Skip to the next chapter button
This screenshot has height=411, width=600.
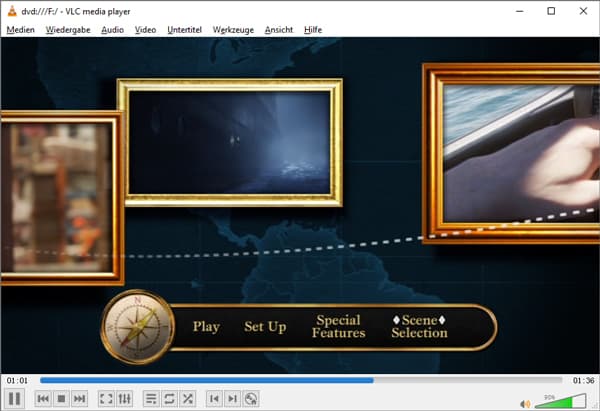pos(80,399)
